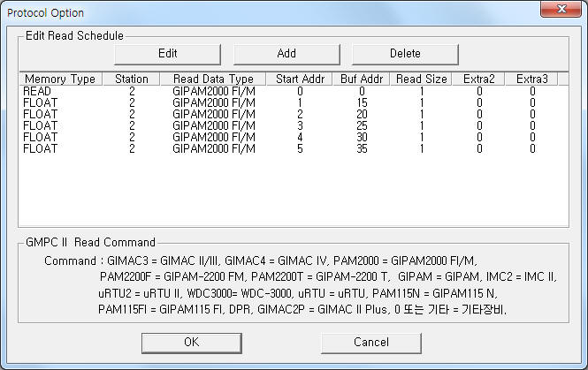Select the FLOAT row with Start Addr 3
Image resolution: width=588 pixels, height=370 pixels.
[289, 125]
